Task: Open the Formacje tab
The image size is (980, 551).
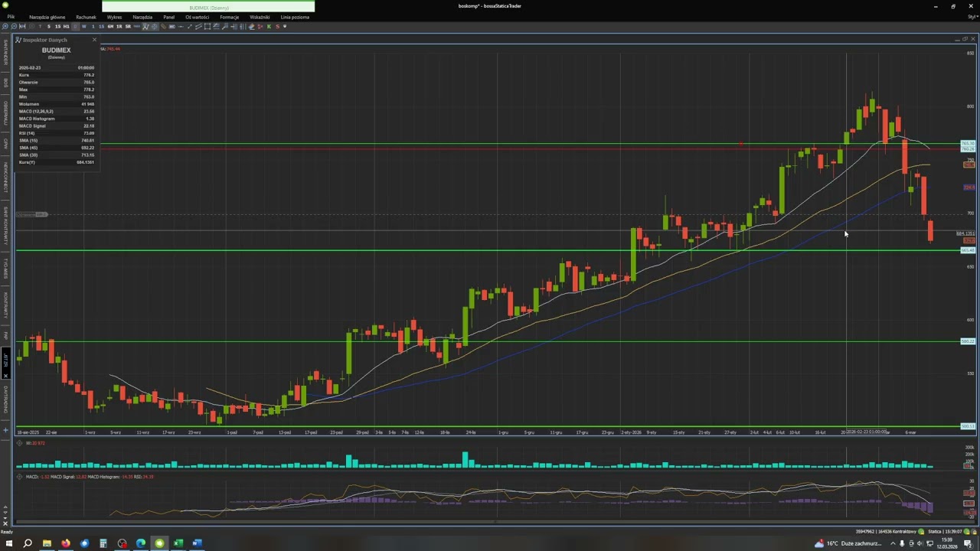Action: (x=229, y=17)
